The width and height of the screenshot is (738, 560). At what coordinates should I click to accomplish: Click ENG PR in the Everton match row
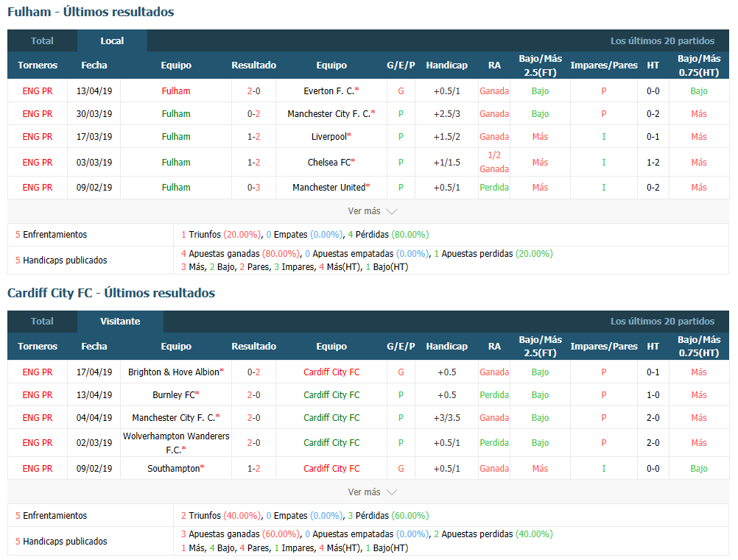38,91
